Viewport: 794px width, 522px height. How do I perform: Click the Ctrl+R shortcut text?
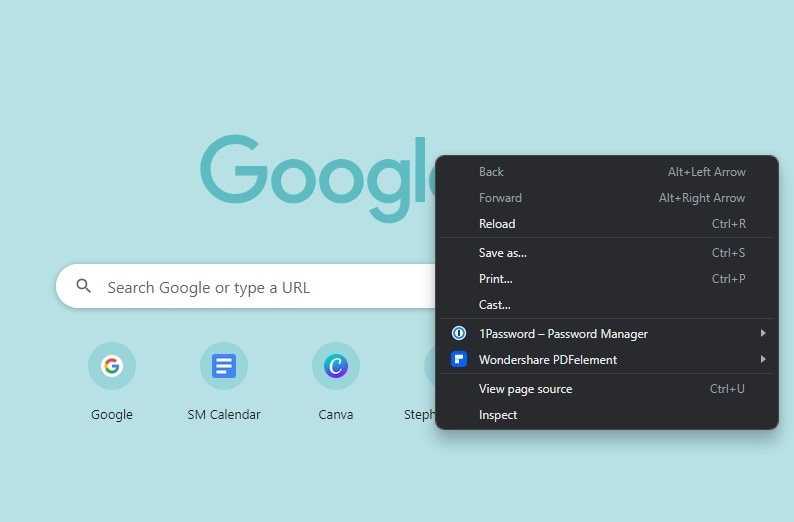click(x=729, y=224)
